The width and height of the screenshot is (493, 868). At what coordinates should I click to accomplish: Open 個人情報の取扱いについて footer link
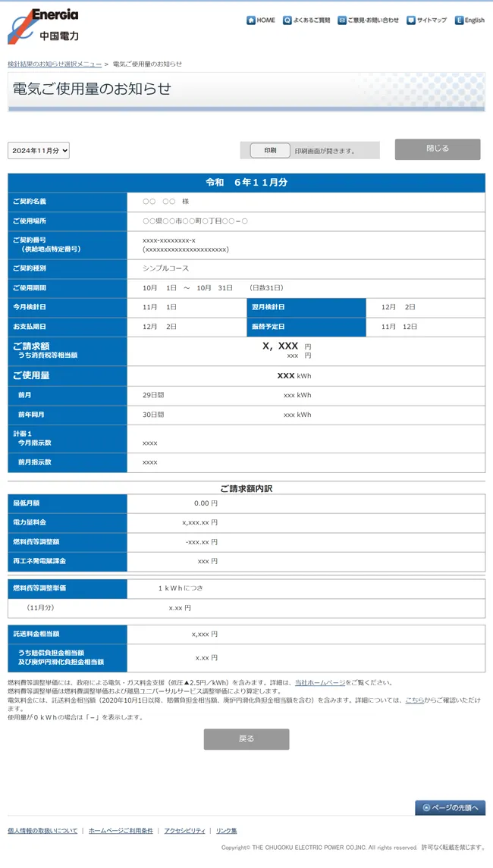click(x=42, y=831)
